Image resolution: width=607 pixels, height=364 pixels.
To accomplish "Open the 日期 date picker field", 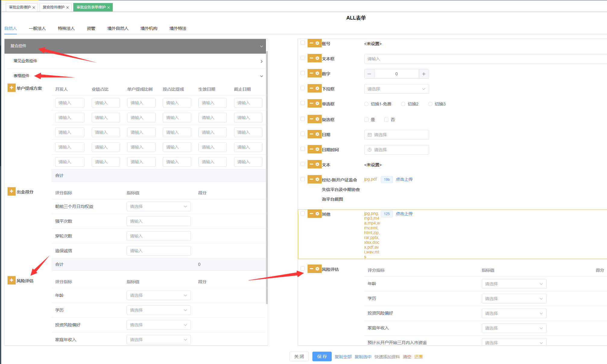I will (397, 135).
